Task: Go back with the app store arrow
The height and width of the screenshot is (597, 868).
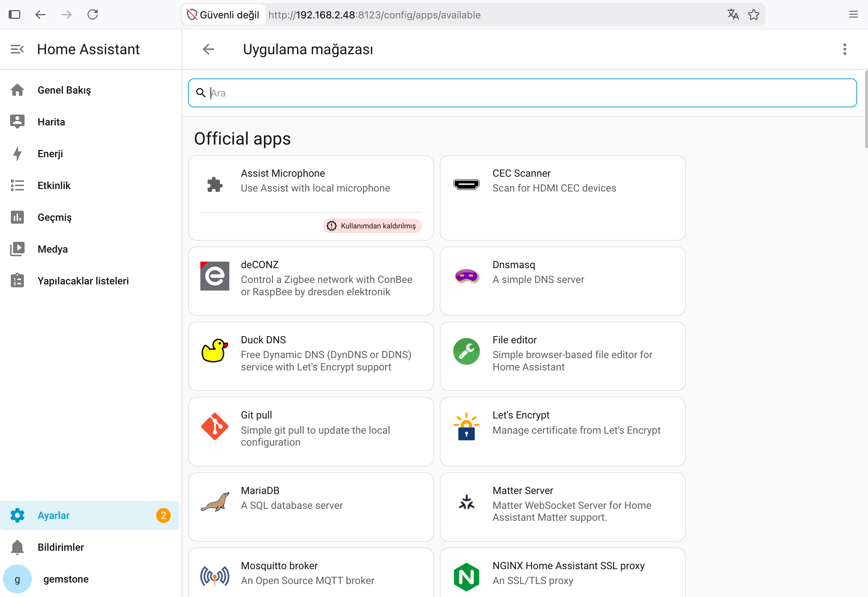Action: tap(208, 49)
